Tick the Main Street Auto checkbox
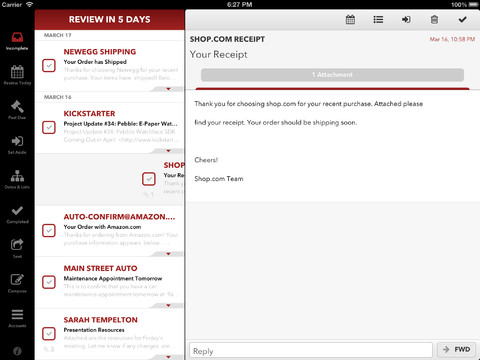The width and height of the screenshot is (480, 360). [x=49, y=282]
